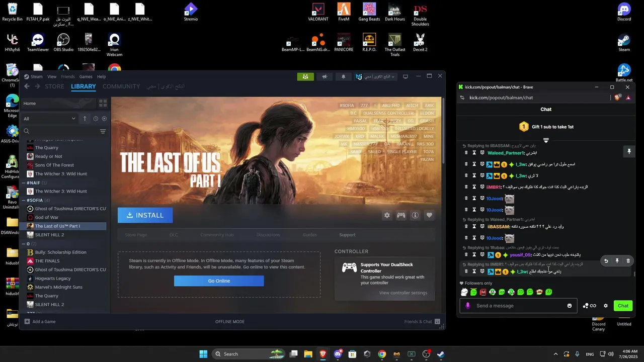Open channel points icon beside infinity symbol

click(586, 306)
